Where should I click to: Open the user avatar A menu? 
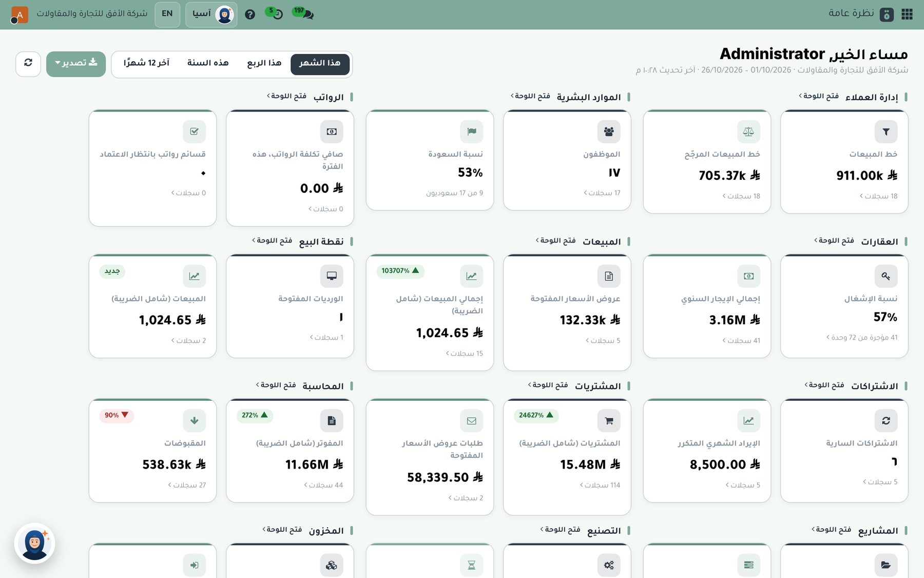click(x=19, y=14)
